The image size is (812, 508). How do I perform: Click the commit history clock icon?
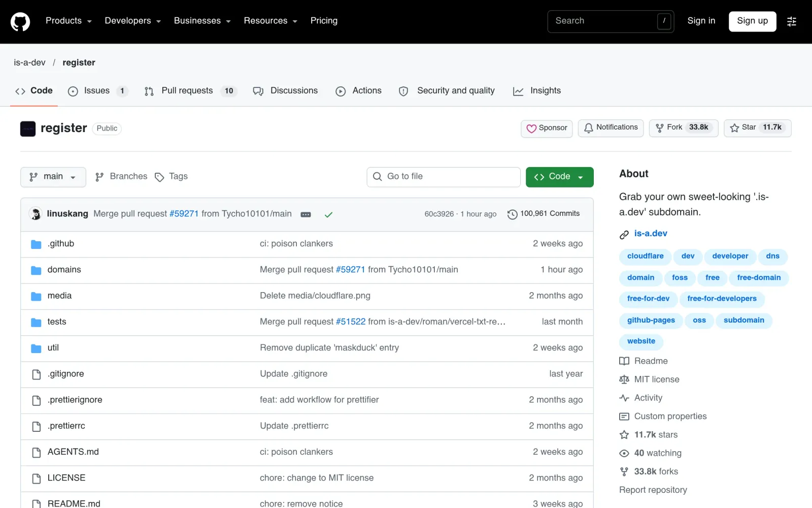pyautogui.click(x=512, y=214)
